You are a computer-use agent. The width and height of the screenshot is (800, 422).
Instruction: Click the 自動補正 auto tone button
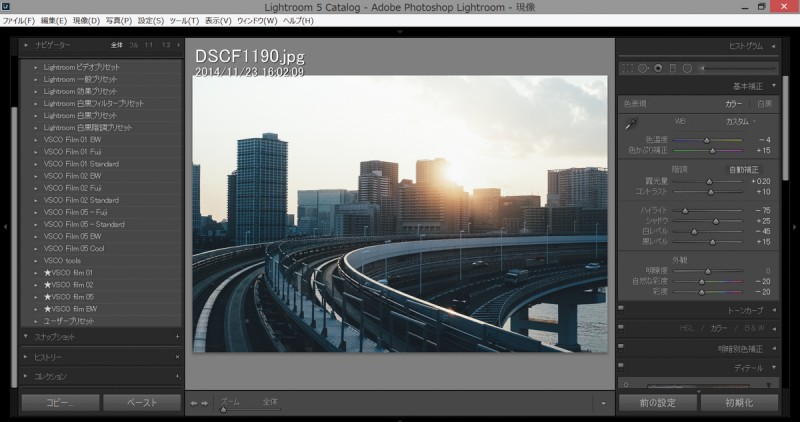(743, 169)
